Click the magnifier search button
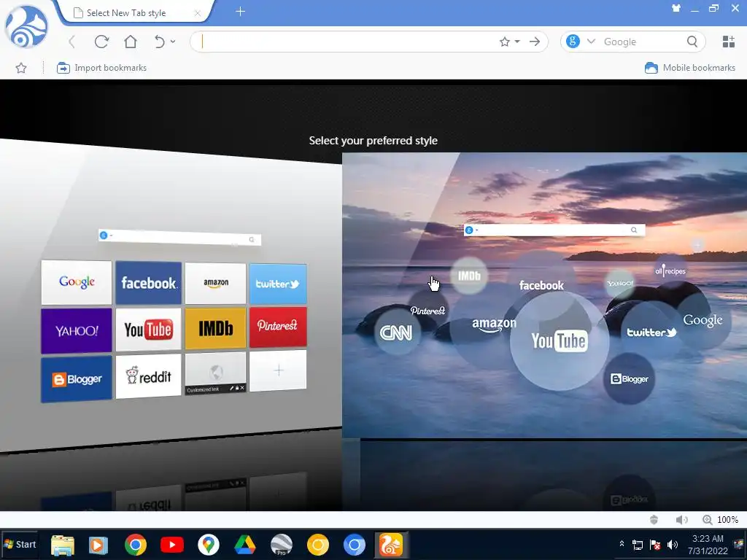747x560 pixels. tap(692, 42)
